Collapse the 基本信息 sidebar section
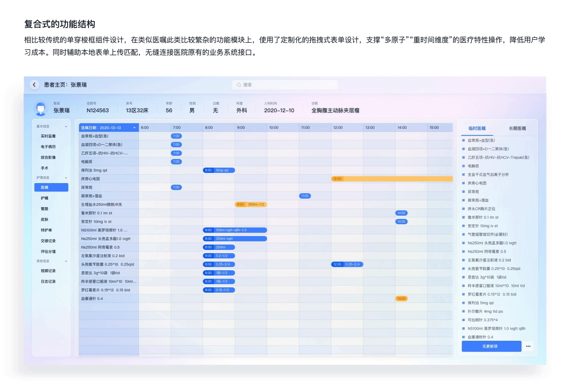The image size is (570, 392). pyautogui.click(x=66, y=127)
